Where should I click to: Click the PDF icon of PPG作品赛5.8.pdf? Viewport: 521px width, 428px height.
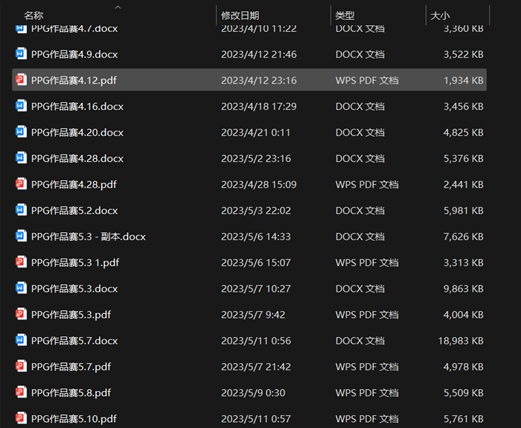(21, 392)
